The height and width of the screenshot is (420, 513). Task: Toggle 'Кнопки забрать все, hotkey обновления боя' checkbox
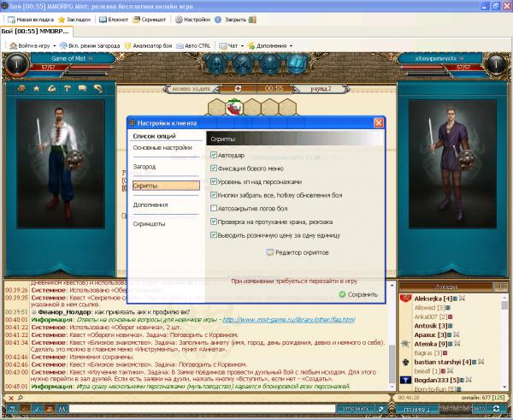click(x=214, y=195)
